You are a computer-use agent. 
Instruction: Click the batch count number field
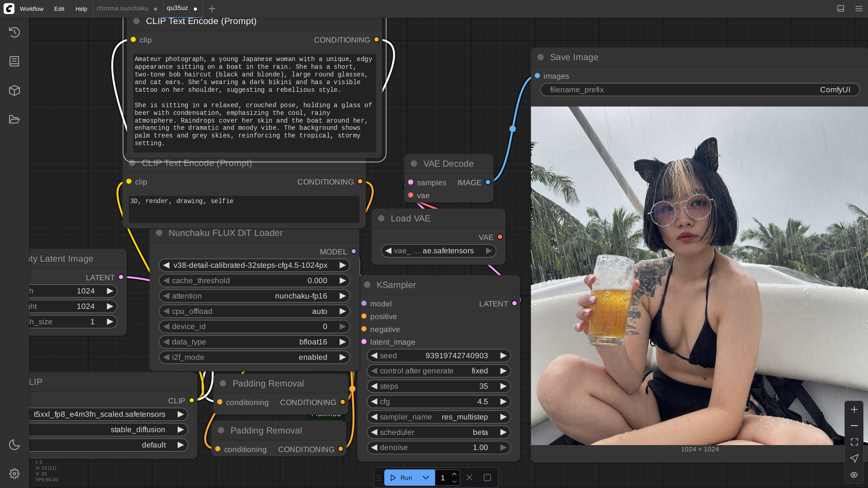pos(443,478)
